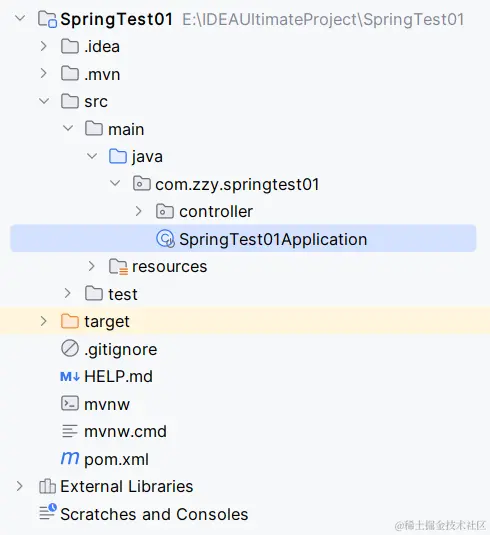
Task: Collapse the SpringTest01 project root
Action: tap(20, 18)
